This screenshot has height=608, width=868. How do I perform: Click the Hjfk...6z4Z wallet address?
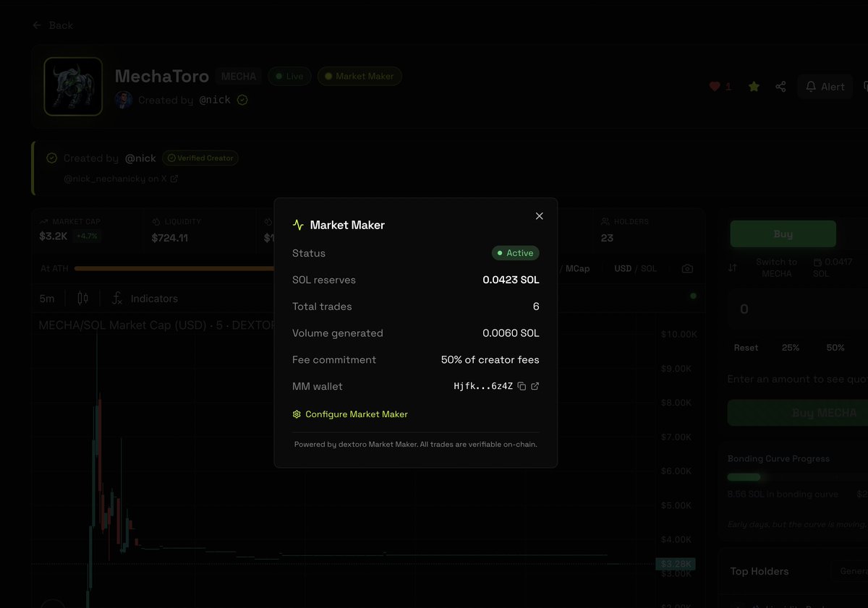coord(483,387)
